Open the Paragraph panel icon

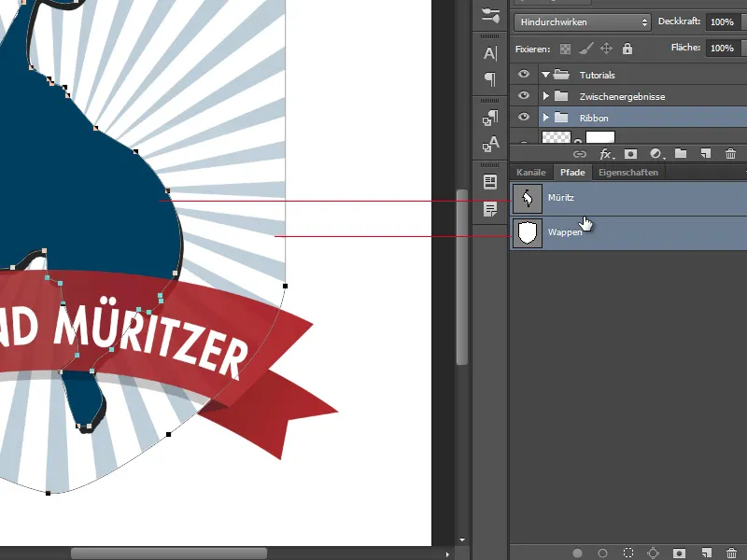[490, 79]
